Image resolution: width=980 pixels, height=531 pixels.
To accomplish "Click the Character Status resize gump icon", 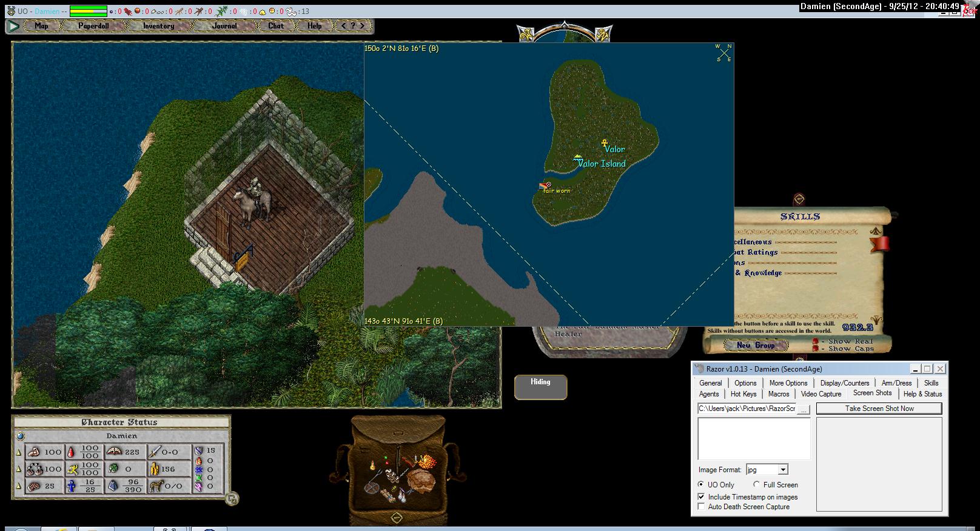I will coord(231,499).
